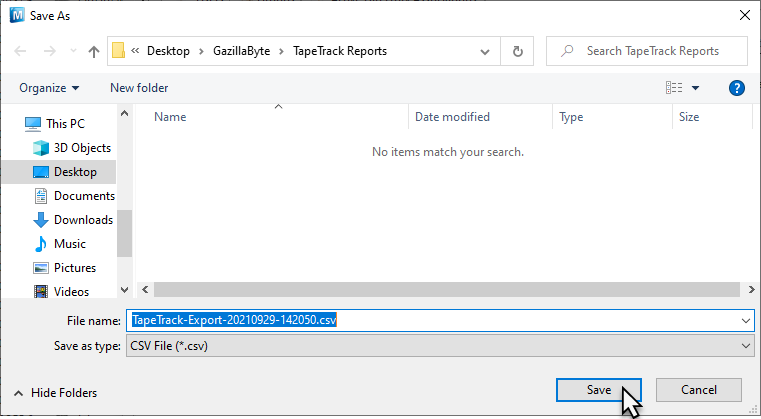761x419 pixels.
Task: Click the Search TapeTrack Reports field
Action: coord(647,51)
